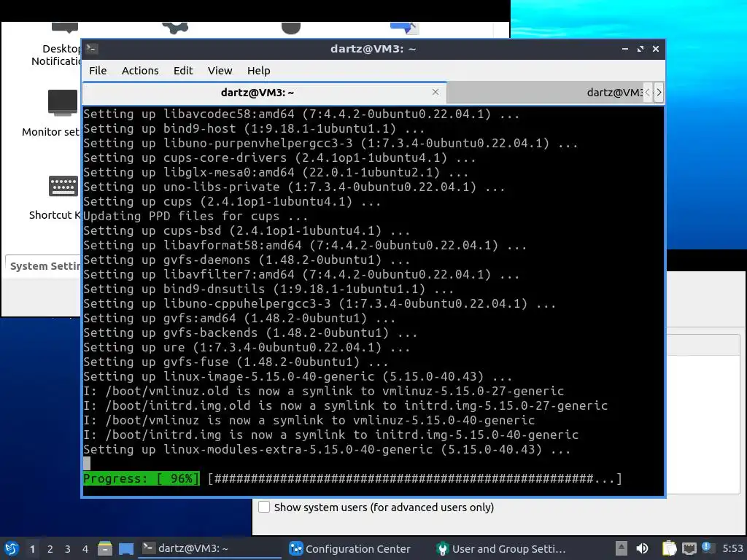747x560 pixels.
Task: Open the LXQt start menu bird icon
Action: click(x=12, y=548)
